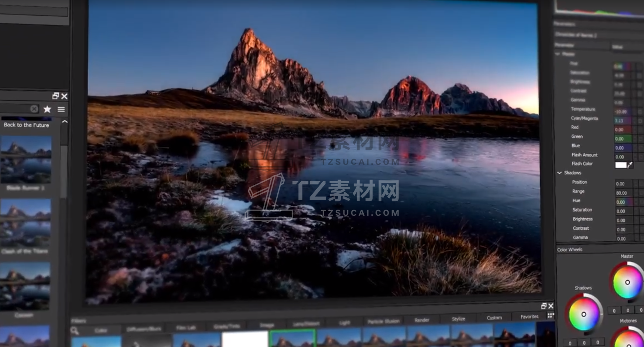Undock the presets panel with its float icon
This screenshot has height=347, width=644.
pyautogui.click(x=55, y=96)
